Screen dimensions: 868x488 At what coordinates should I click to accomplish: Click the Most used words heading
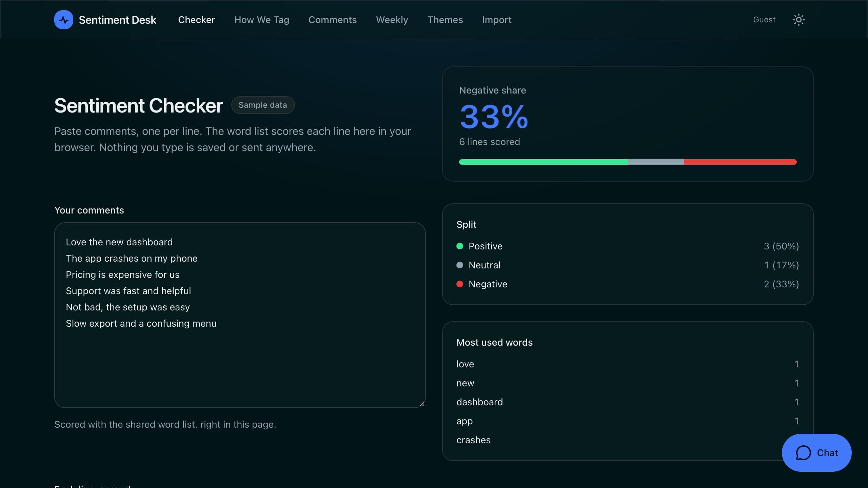point(494,342)
